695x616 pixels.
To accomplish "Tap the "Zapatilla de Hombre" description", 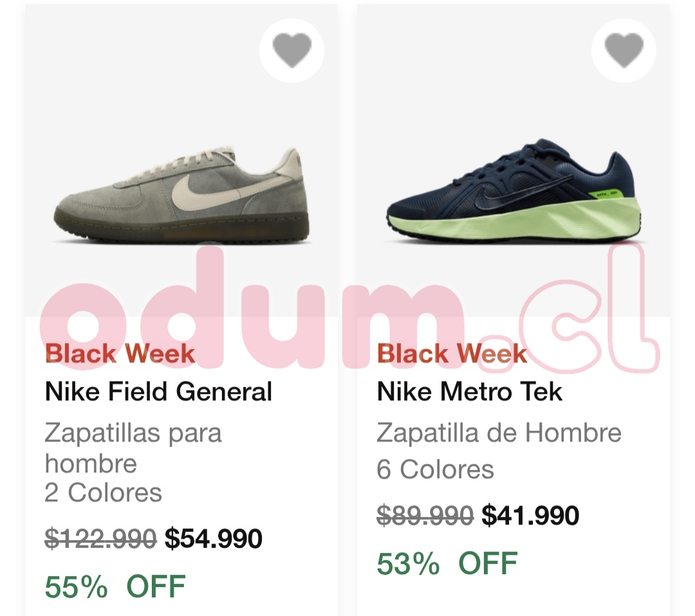I will (x=499, y=433).
